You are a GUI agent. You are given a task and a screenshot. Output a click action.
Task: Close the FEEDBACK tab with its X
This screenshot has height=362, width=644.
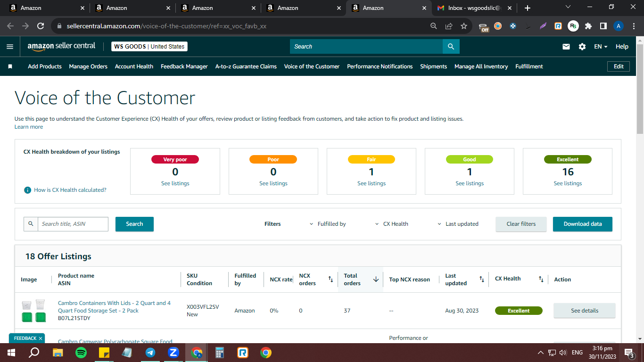point(41,338)
